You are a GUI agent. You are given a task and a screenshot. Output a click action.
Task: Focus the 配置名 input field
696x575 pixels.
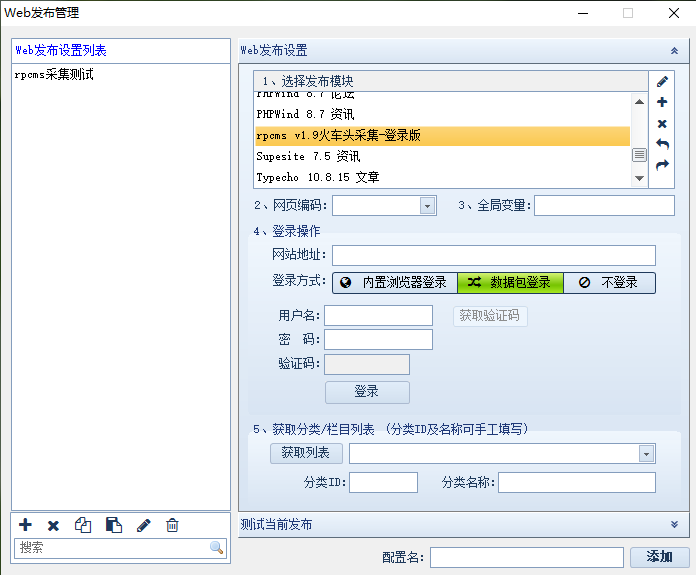(x=526, y=557)
